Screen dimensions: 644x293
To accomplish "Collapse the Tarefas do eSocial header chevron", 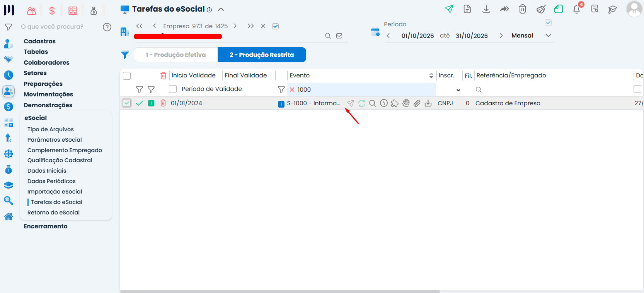I will tap(221, 9).
